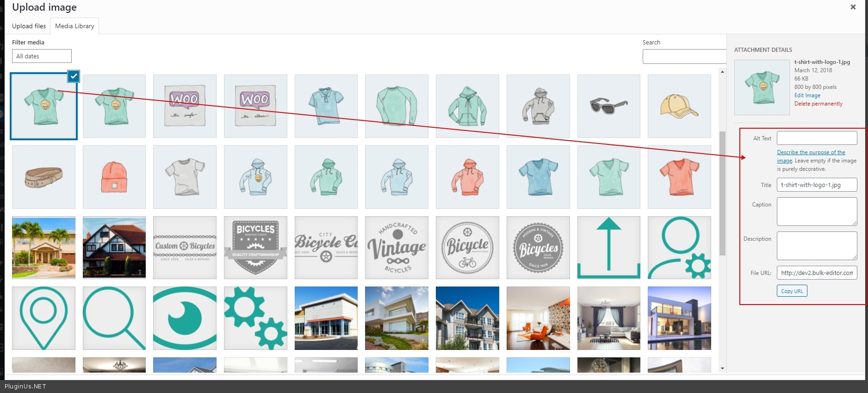
Task: Open the All dates filter dropdown
Action: pos(42,56)
